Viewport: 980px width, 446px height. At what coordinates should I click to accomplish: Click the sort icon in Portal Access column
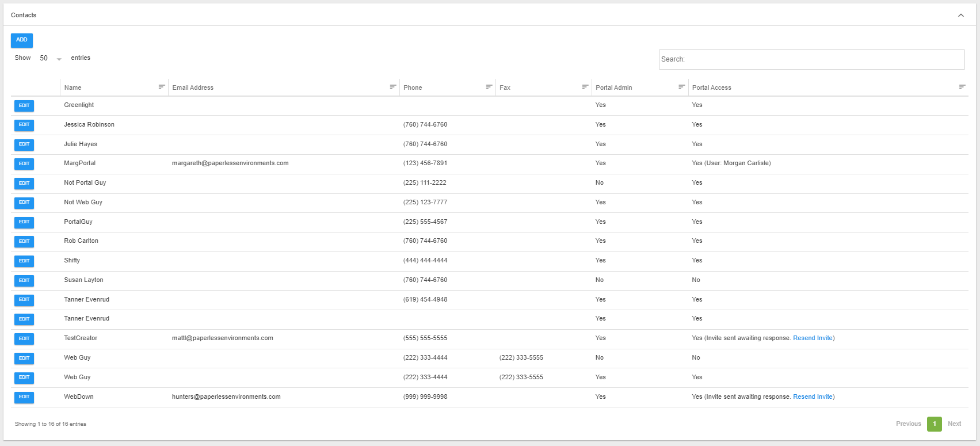point(962,87)
